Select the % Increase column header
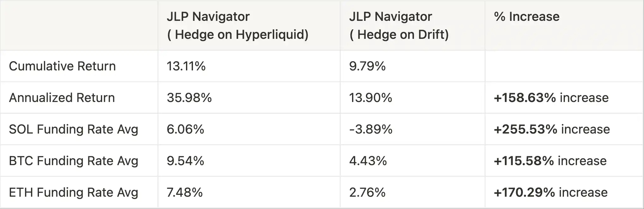 [527, 17]
